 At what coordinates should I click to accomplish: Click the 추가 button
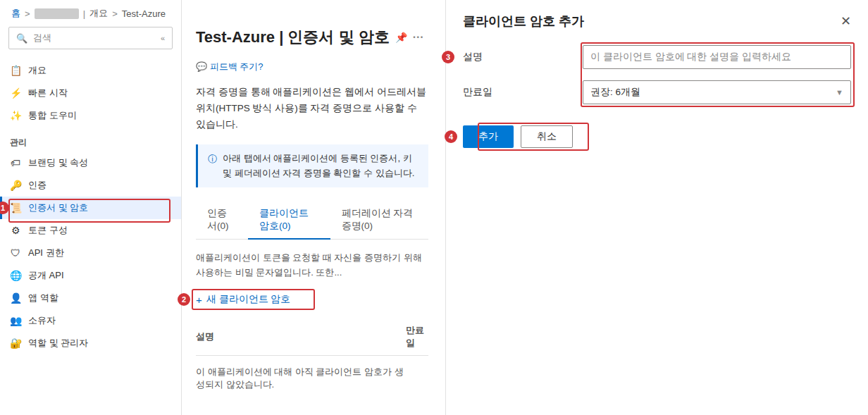pos(488,137)
